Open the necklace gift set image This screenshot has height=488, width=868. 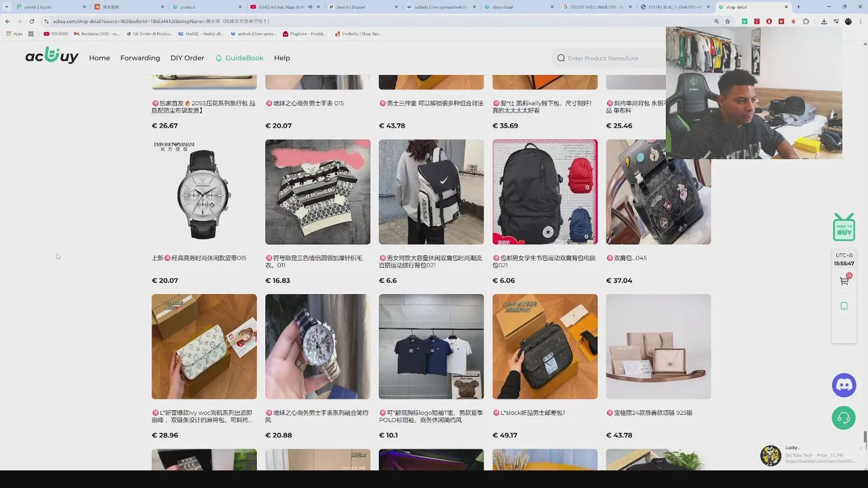click(x=658, y=346)
